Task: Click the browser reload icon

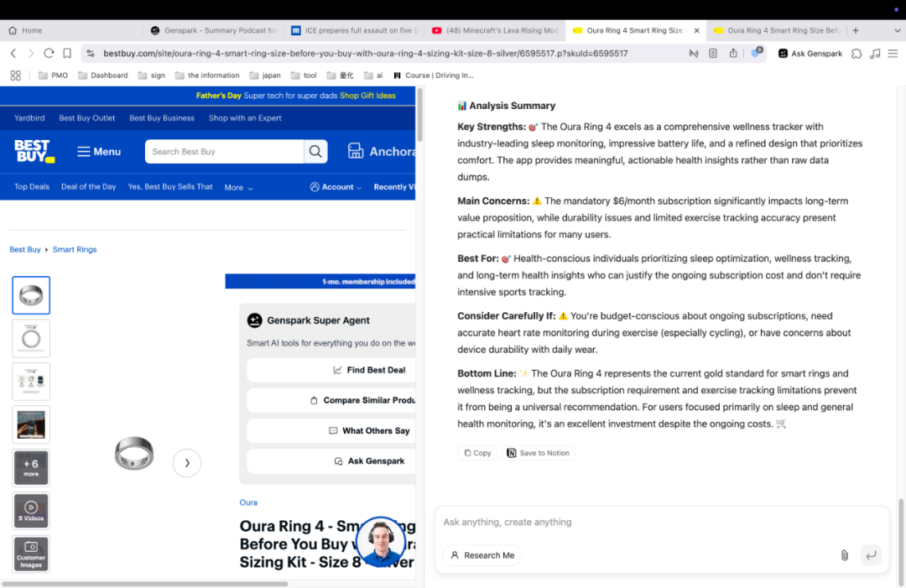Action: [49, 53]
